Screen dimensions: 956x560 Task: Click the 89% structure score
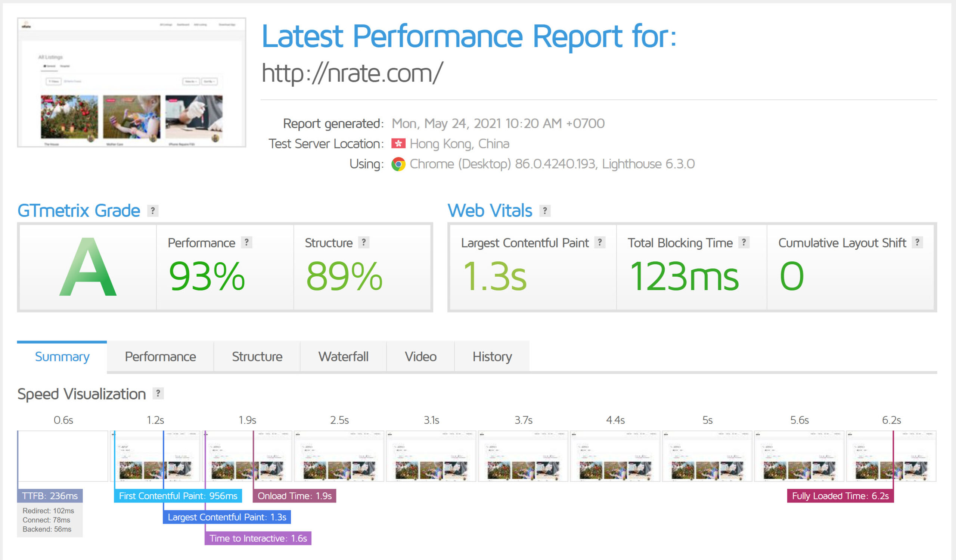(344, 276)
